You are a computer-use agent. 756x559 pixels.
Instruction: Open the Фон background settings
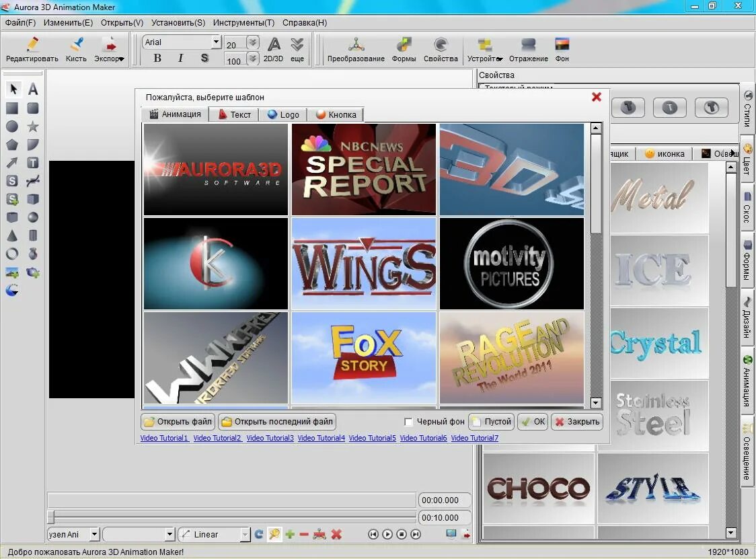point(562,50)
